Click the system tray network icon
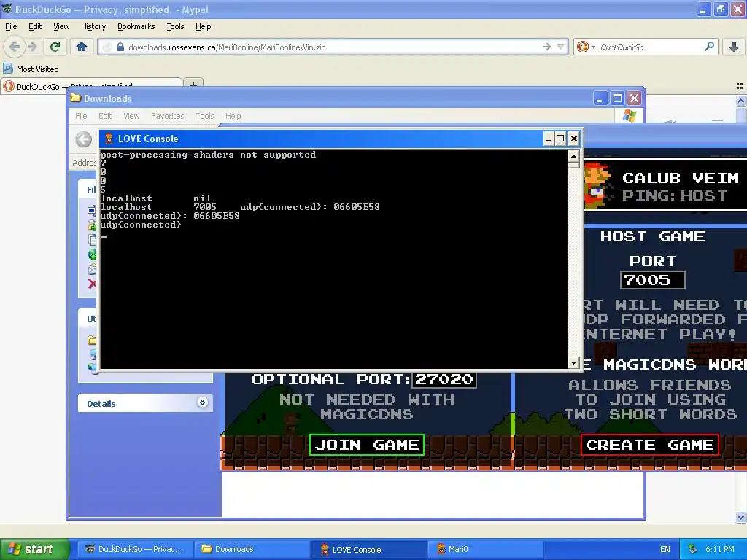 point(693,549)
